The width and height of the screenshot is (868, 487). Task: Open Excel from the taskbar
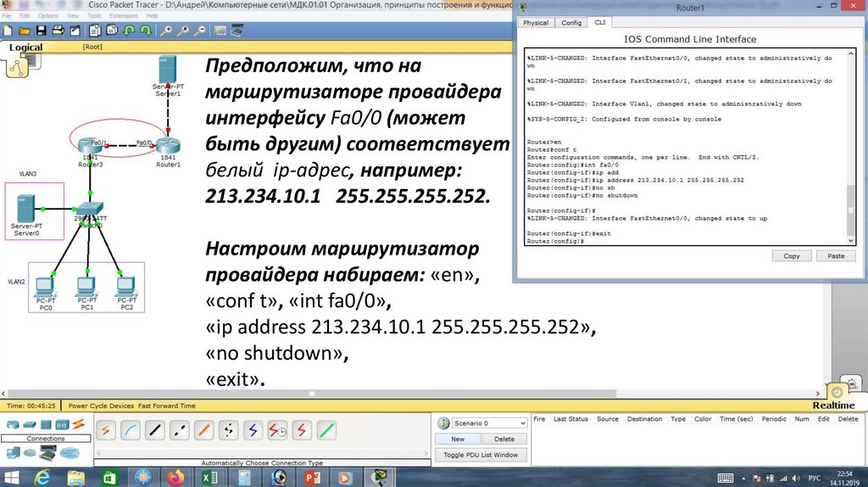210,477
